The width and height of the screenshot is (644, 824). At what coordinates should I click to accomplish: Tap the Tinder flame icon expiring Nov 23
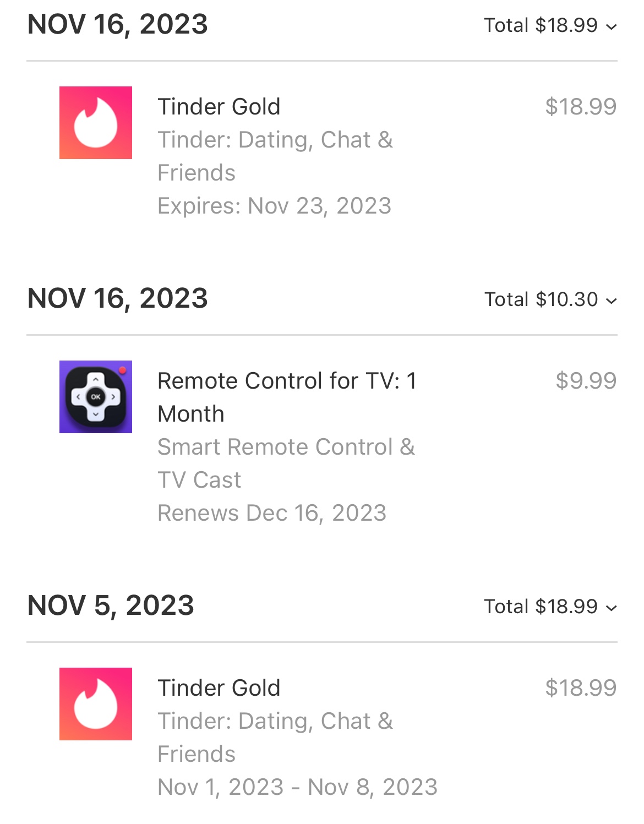point(96,123)
